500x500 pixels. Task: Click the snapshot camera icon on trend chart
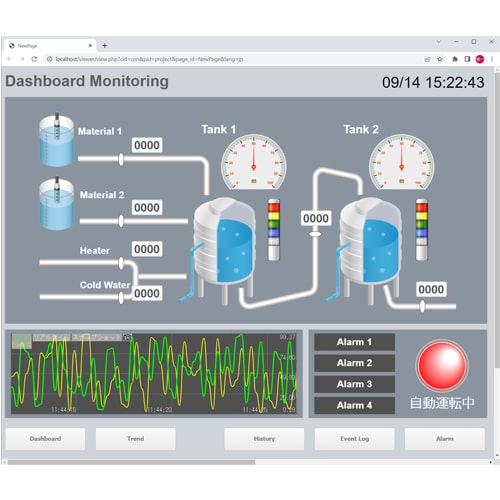point(127,337)
